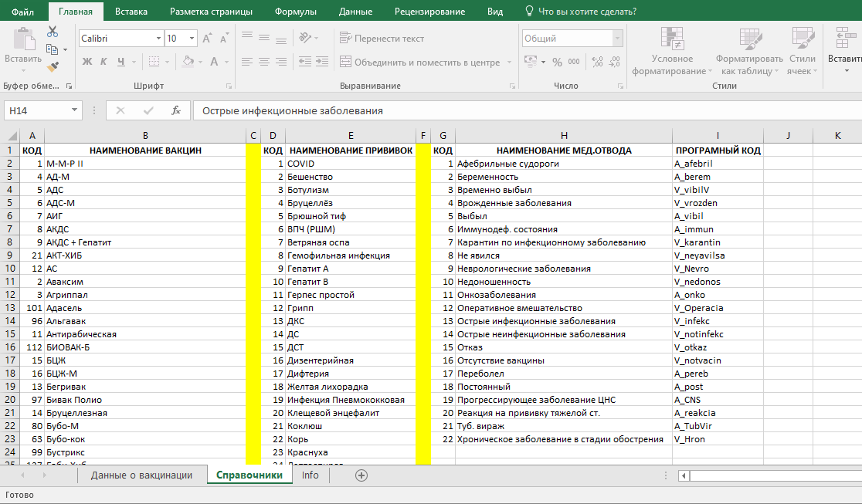Switch to Данные о вакцинации sheet
Image resolution: width=862 pixels, height=504 pixels.
[x=142, y=475]
